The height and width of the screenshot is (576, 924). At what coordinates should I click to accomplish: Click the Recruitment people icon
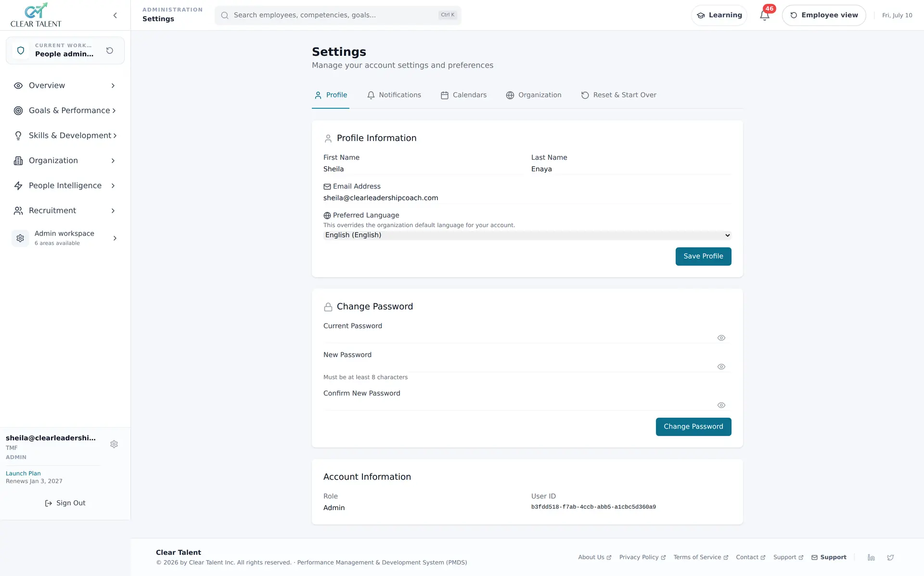point(18,211)
